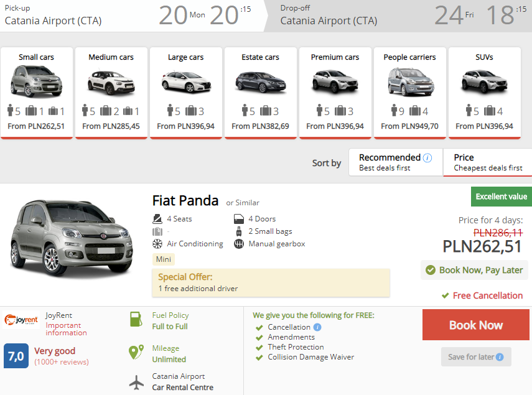Open Very good 1000+ reviews link
This screenshot has width=532, height=395.
(62, 356)
